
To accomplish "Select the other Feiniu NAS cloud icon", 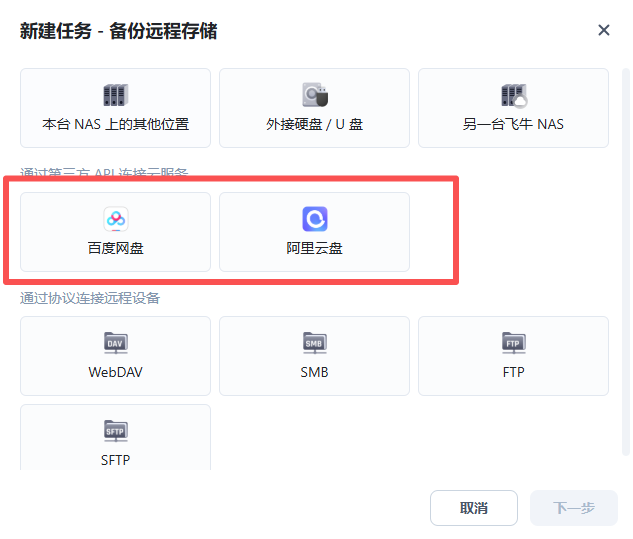I will [514, 96].
